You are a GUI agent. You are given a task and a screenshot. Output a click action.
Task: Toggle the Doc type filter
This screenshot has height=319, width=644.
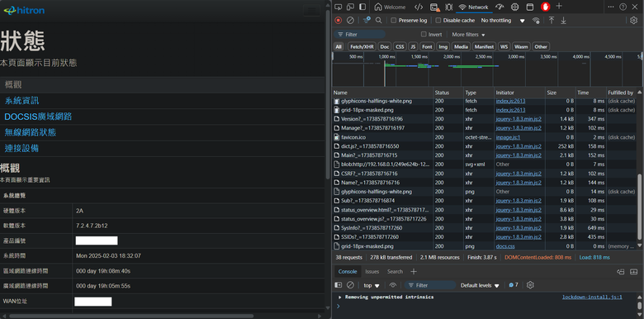pos(385,47)
